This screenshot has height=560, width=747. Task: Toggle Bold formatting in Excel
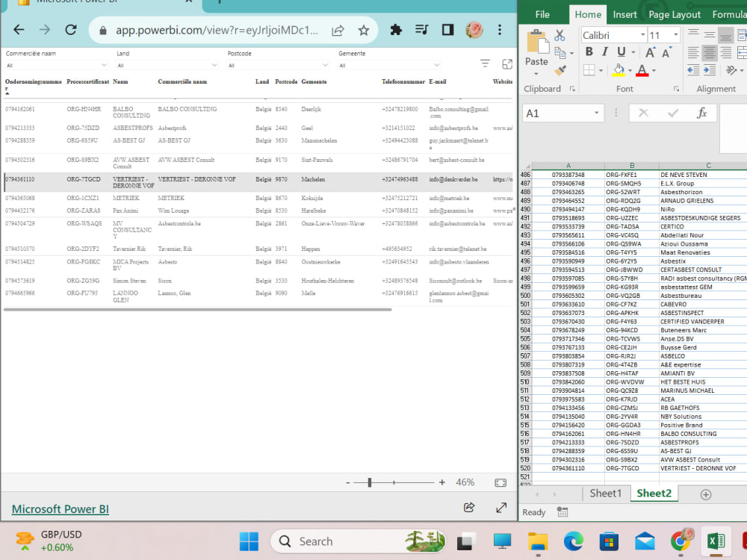pyautogui.click(x=589, y=52)
